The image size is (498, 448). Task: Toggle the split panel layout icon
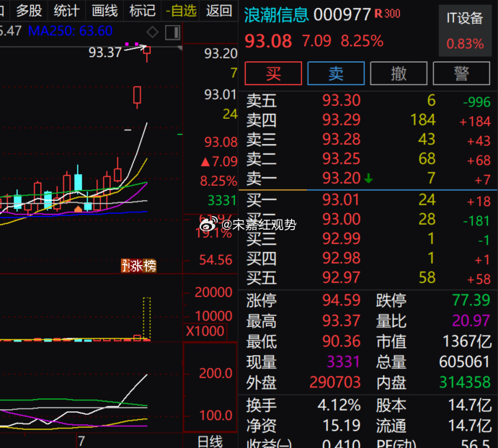click(173, 32)
